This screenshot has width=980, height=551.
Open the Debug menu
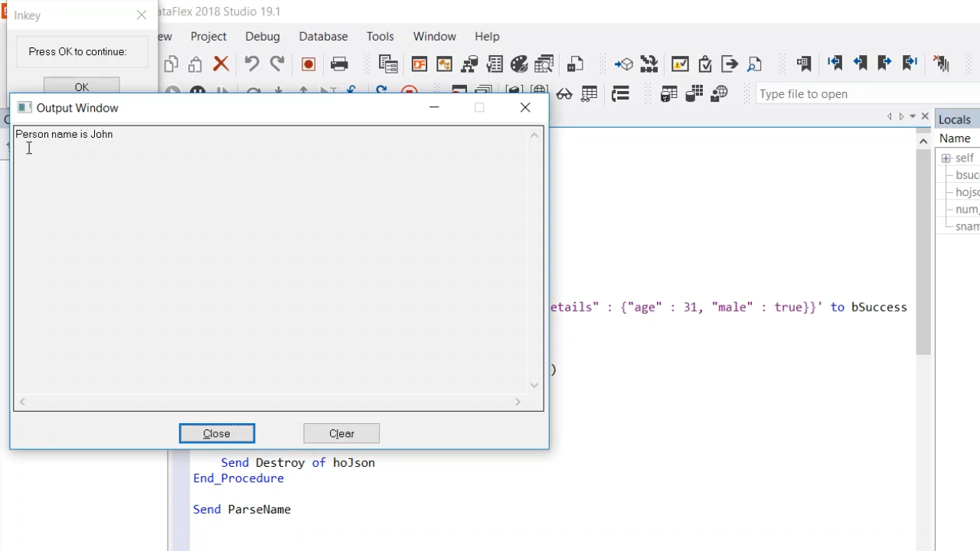pos(263,36)
